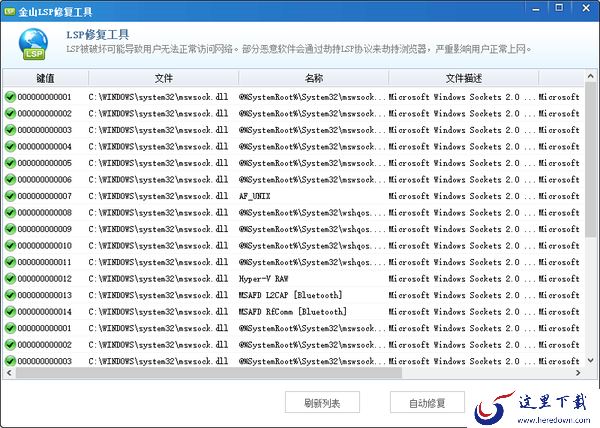Click the green check icon for row 000000000005
The height and width of the screenshot is (428, 600).
click(10, 163)
